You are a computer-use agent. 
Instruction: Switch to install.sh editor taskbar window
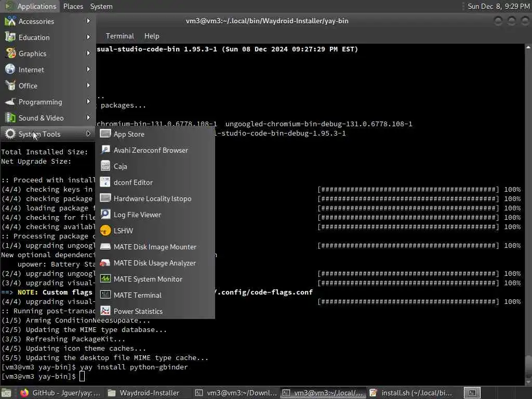pos(411,393)
